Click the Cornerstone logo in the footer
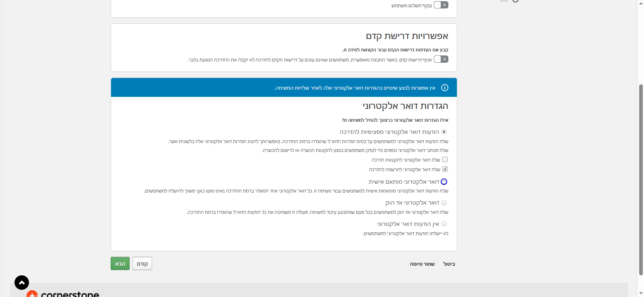This screenshot has width=644, height=297. [63, 294]
